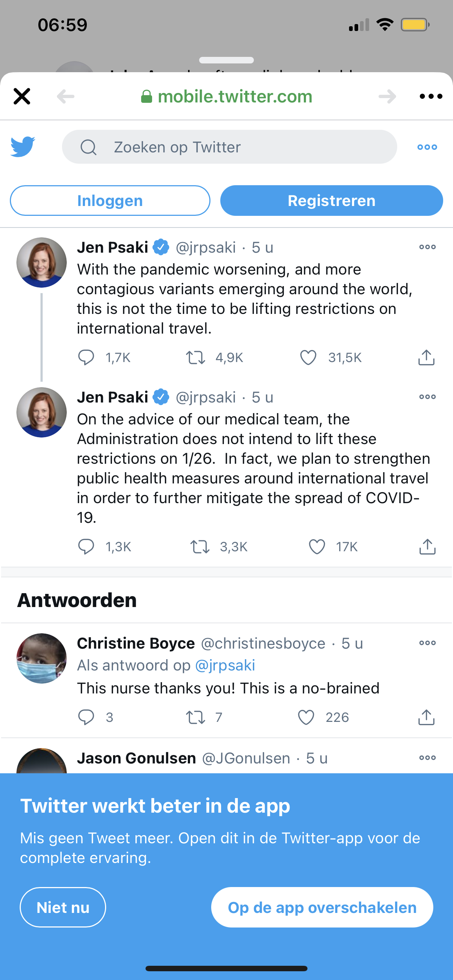
Task: Click the Twitter bird logo
Action: click(x=23, y=147)
